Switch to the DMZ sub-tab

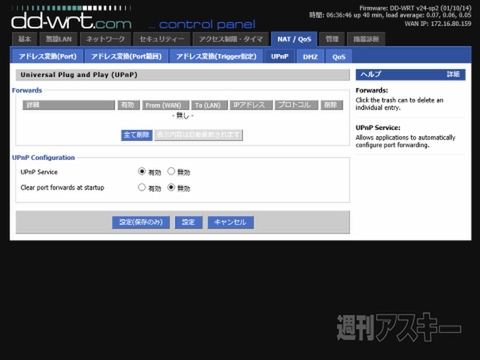click(x=310, y=57)
